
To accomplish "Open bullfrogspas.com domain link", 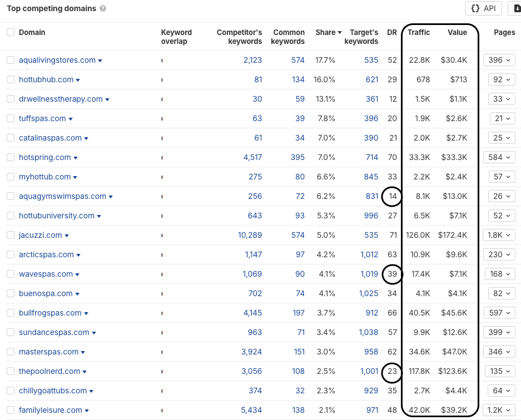I will point(50,313).
